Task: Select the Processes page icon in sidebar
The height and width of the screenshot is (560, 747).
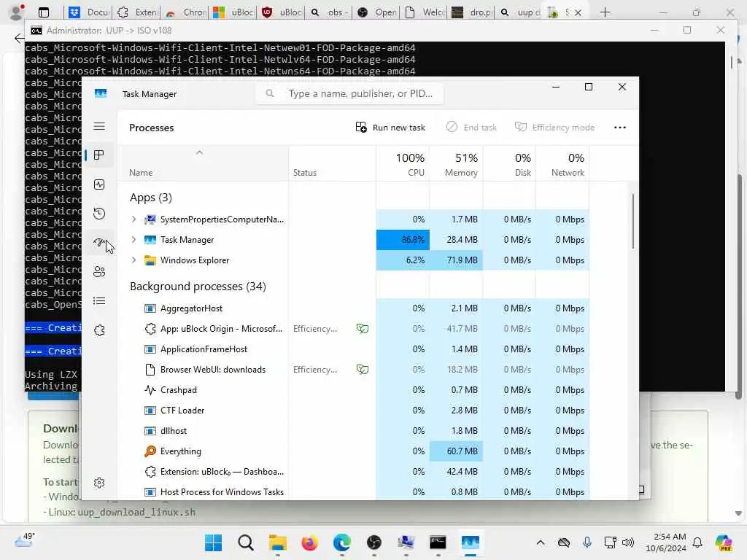Action: point(99,155)
